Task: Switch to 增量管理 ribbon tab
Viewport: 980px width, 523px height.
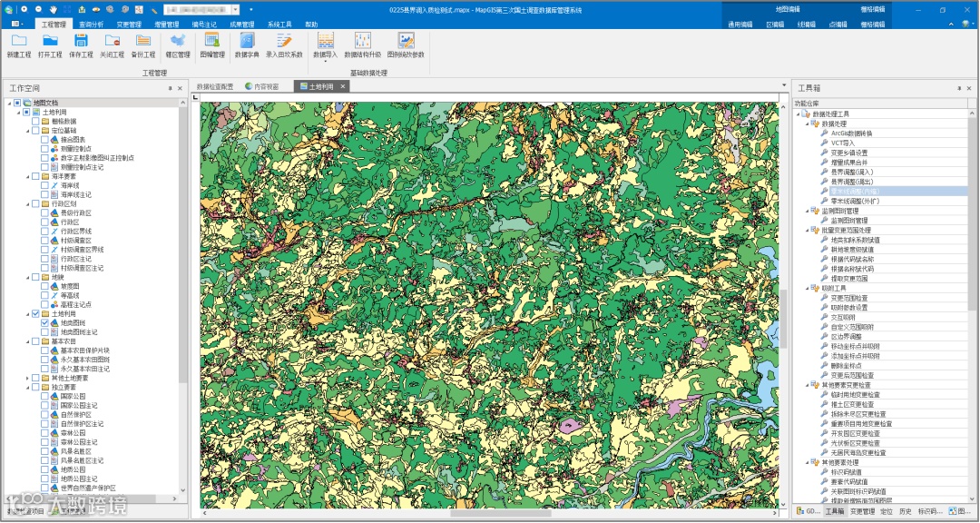Action: point(166,25)
